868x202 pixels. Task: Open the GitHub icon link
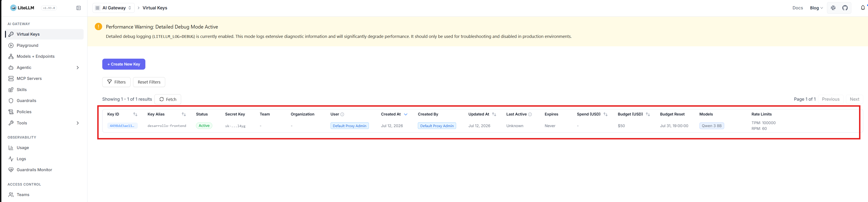pyautogui.click(x=845, y=8)
